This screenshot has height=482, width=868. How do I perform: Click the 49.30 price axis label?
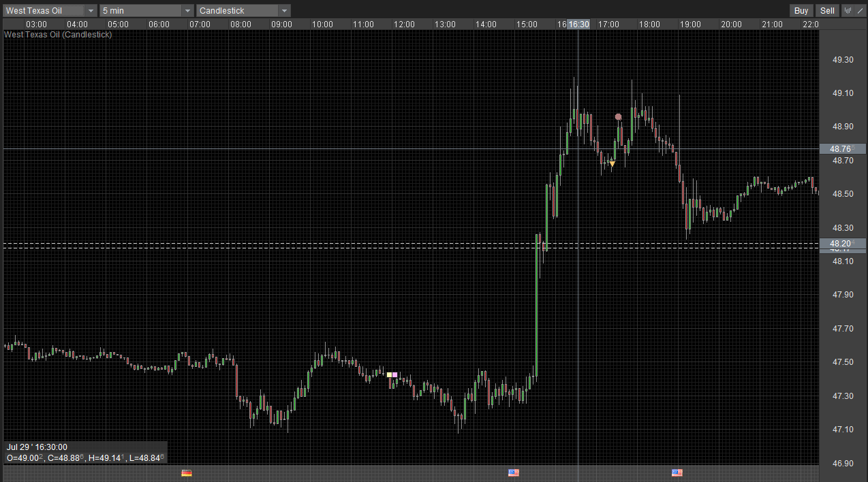843,60
